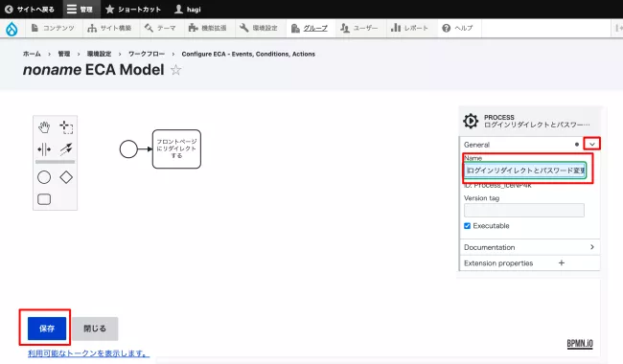Add model to shortcuts with the star icon

pyautogui.click(x=175, y=70)
